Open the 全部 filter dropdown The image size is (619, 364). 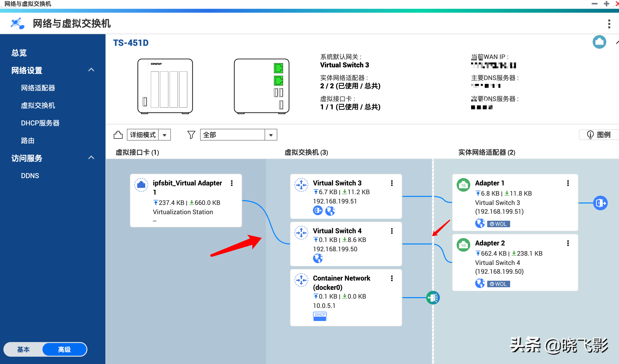coord(271,135)
